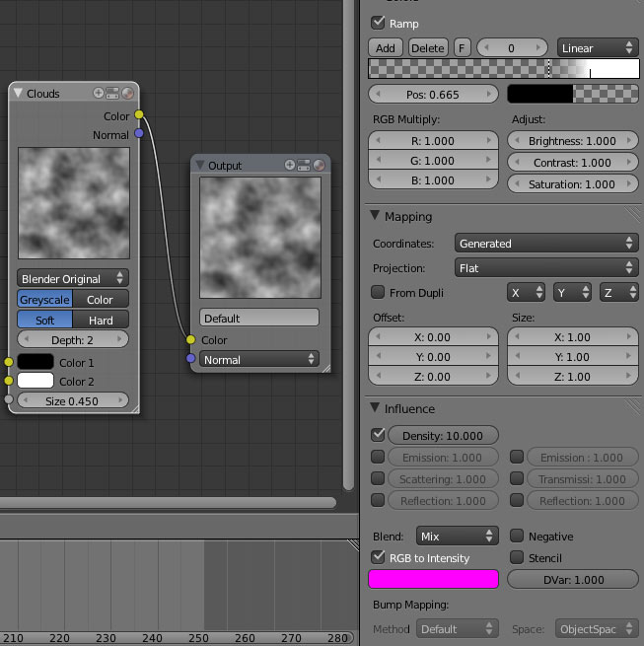
Task: Click the preview sphere icon on Output node
Action: point(319,166)
